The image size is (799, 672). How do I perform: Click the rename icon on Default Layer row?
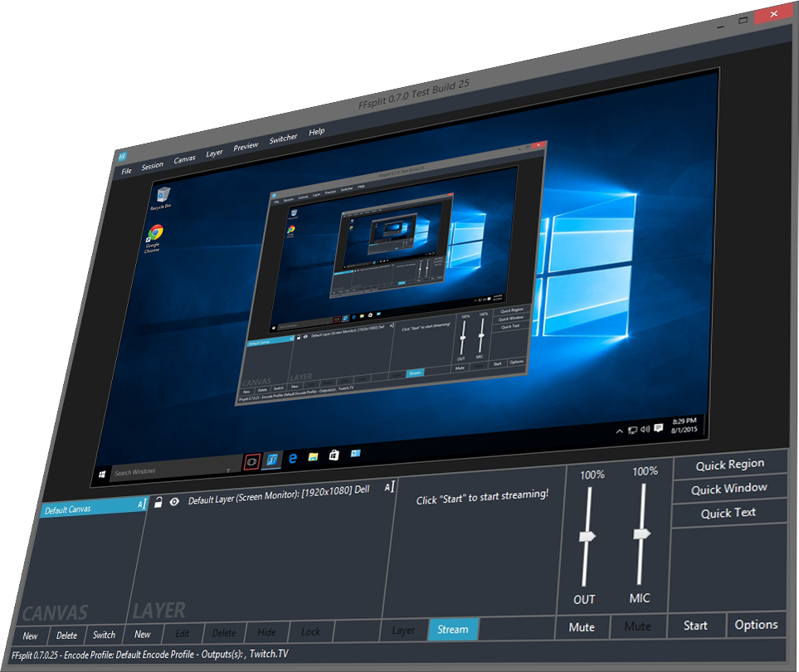click(389, 488)
